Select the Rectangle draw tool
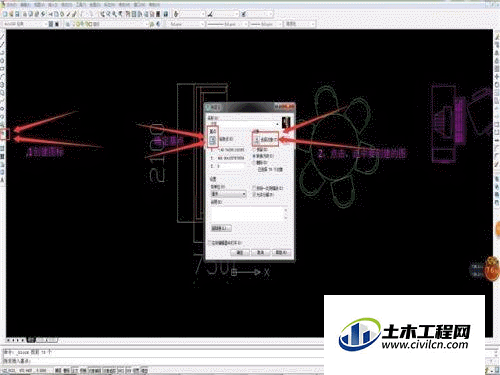 pos(2,68)
